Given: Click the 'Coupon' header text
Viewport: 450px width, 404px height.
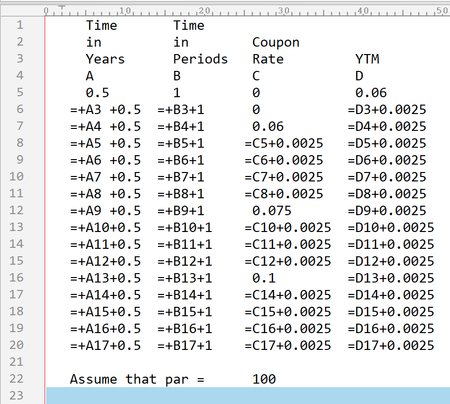Looking at the screenshot, I should 276,43.
